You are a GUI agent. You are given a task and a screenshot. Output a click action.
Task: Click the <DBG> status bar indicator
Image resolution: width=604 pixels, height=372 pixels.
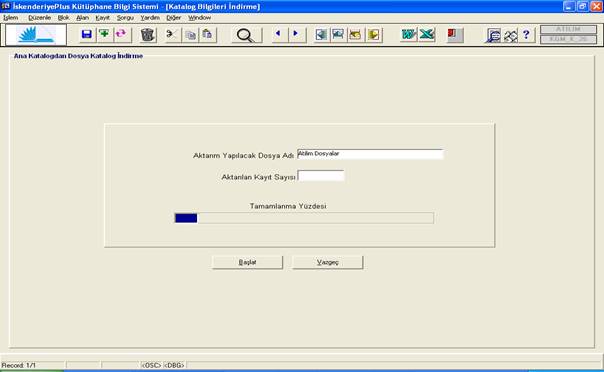174,365
